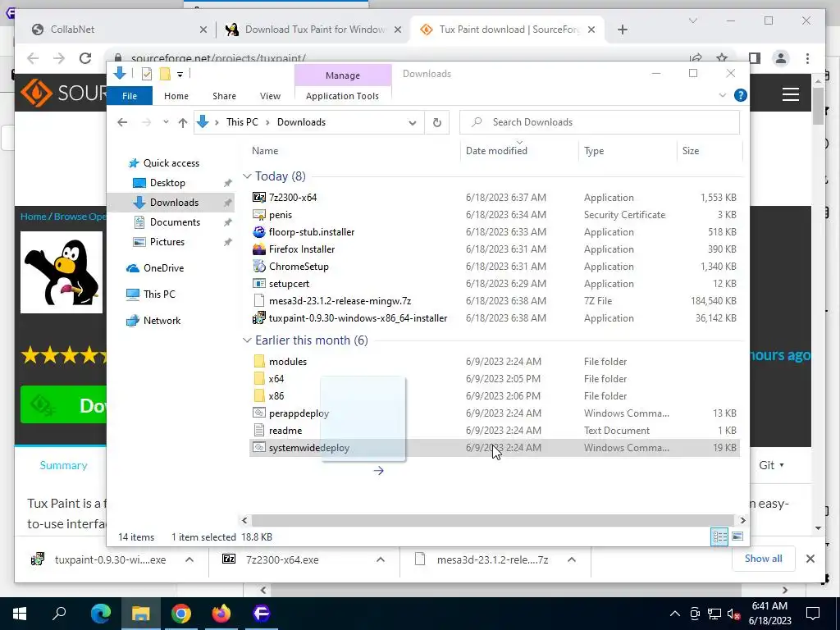The image size is (840, 630).
Task: Expand the Explorer ribbon chevron
Action: (x=722, y=95)
